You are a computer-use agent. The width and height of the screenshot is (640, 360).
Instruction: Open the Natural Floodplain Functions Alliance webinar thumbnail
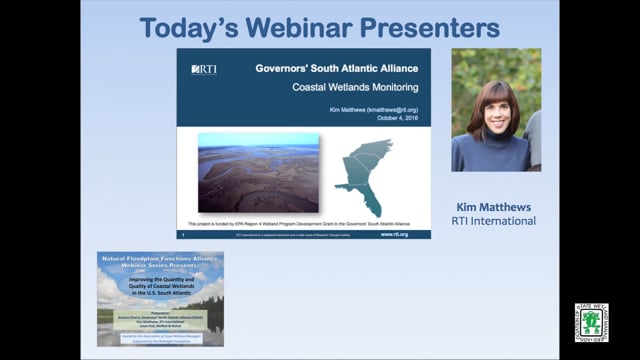point(160,299)
